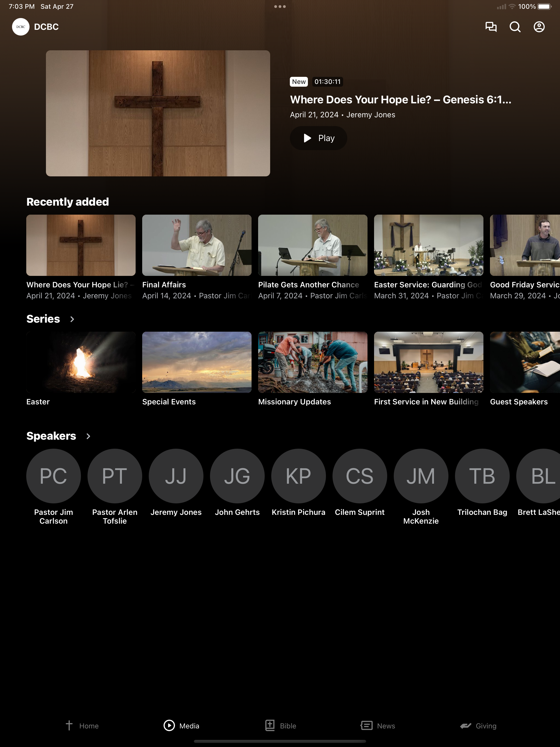Open the messages chat icon
The image size is (560, 747).
(x=491, y=27)
